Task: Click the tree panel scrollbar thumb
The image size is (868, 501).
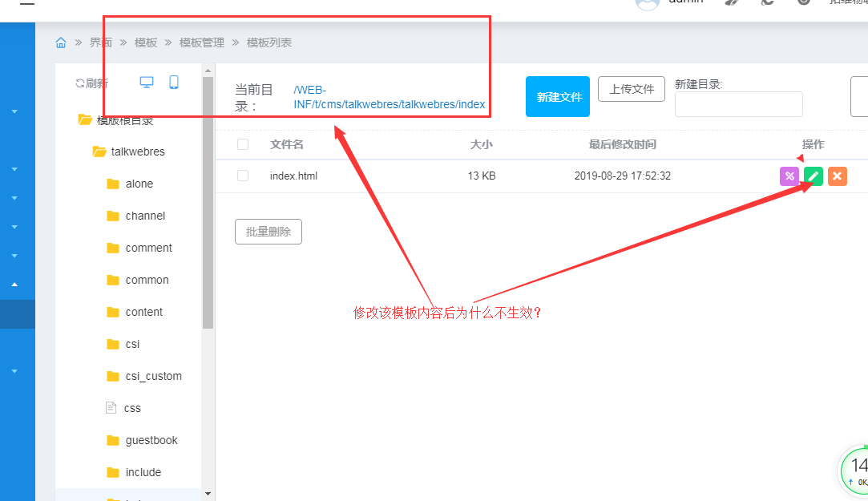Action: coord(208,203)
